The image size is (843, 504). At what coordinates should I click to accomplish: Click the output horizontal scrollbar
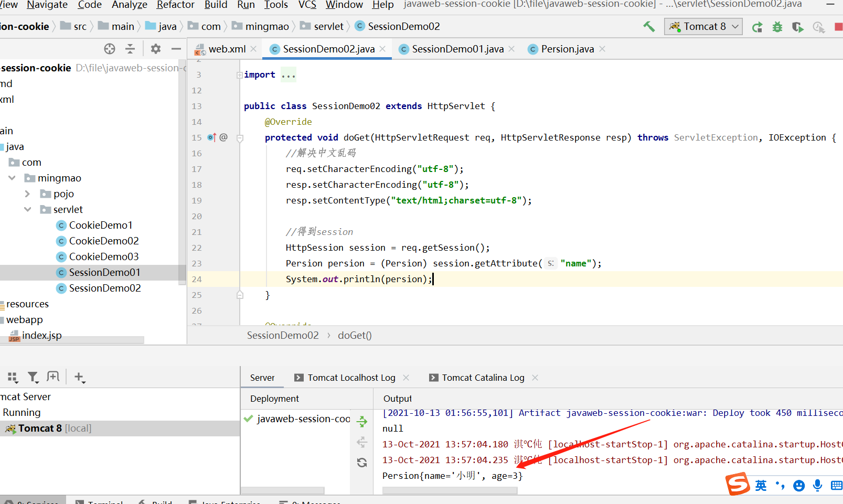(x=450, y=490)
